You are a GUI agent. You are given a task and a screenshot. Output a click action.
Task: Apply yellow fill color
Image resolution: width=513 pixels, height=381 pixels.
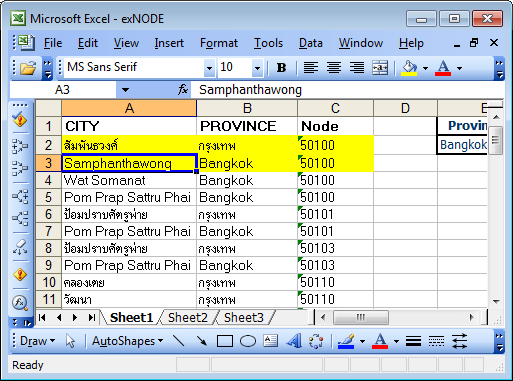[409, 68]
